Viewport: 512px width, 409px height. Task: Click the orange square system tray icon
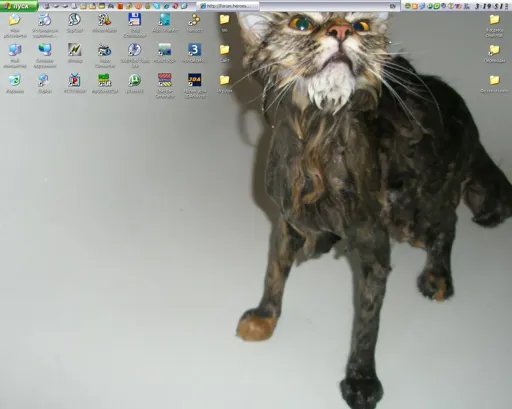[x=415, y=6]
